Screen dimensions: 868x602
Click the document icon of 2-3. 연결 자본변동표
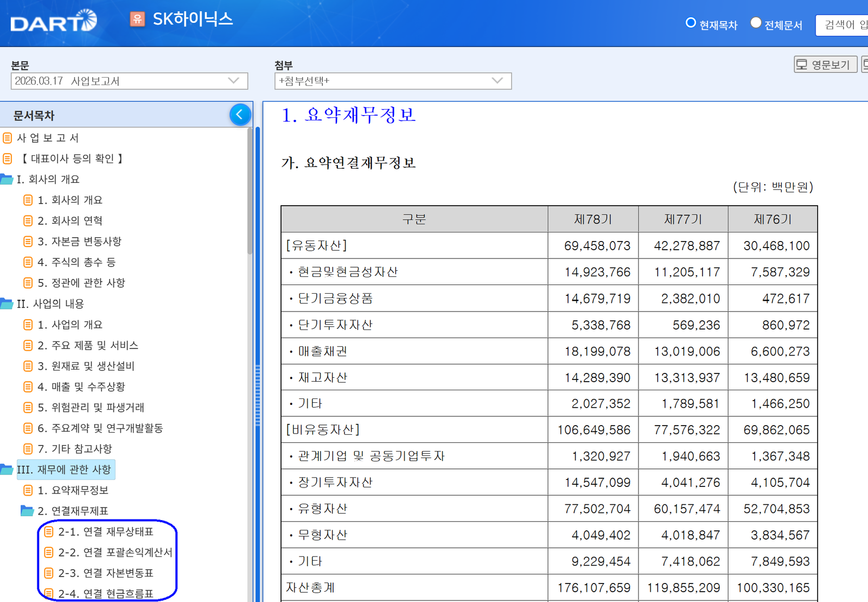coord(49,573)
